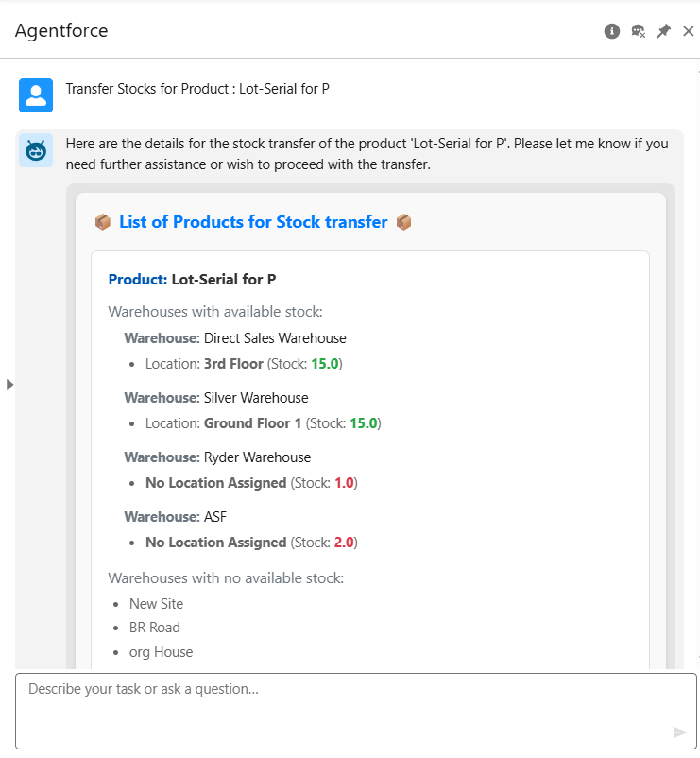Click the end conversation chat icon
Image resolution: width=700 pixels, height=758 pixels.
coord(639,31)
